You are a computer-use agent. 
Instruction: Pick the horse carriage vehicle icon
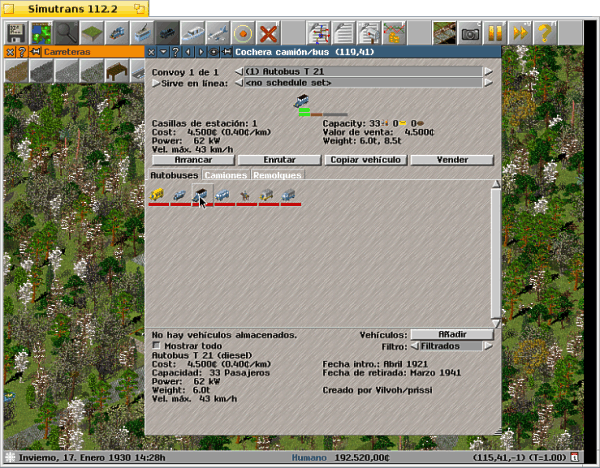click(245, 195)
